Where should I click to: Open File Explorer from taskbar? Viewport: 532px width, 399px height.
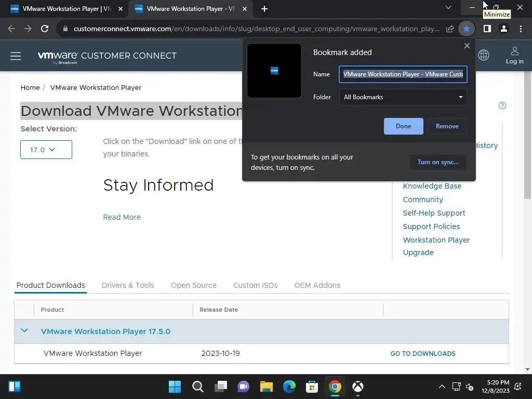click(x=267, y=387)
